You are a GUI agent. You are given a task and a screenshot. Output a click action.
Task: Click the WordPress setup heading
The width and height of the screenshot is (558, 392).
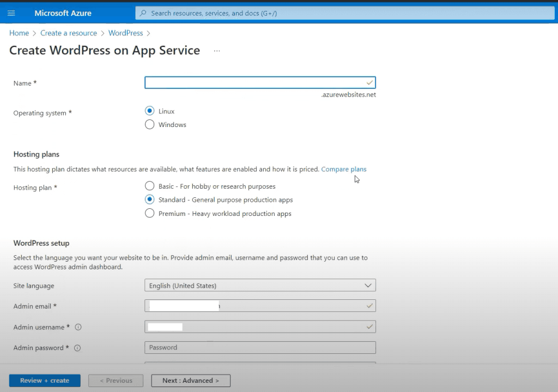click(x=41, y=243)
